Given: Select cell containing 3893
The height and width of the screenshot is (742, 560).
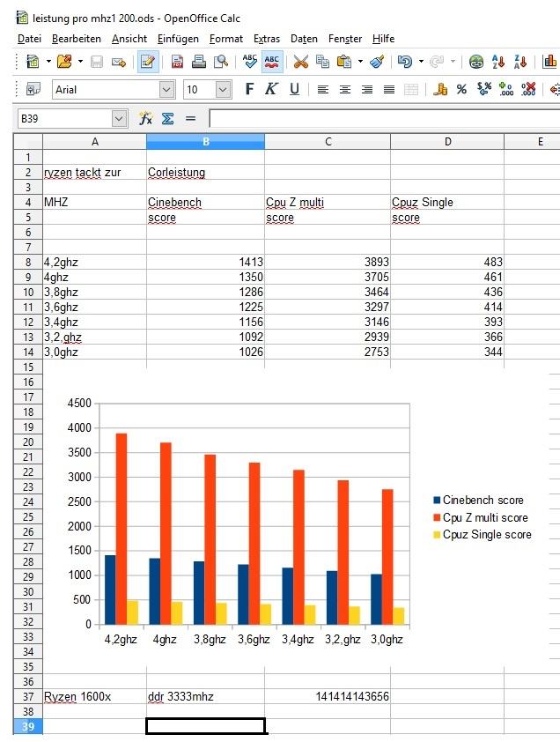Looking at the screenshot, I should click(328, 262).
